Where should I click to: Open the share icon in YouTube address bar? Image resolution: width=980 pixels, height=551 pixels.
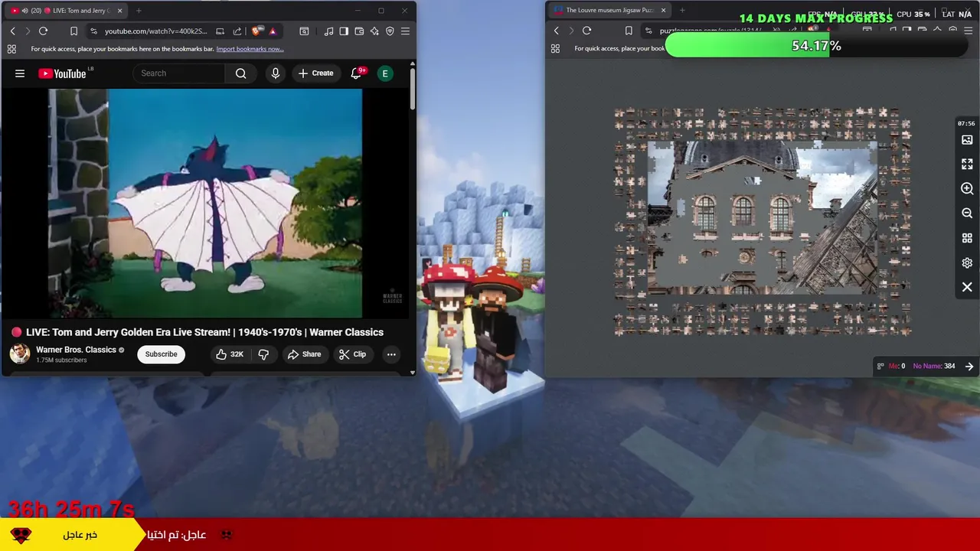[x=237, y=31]
